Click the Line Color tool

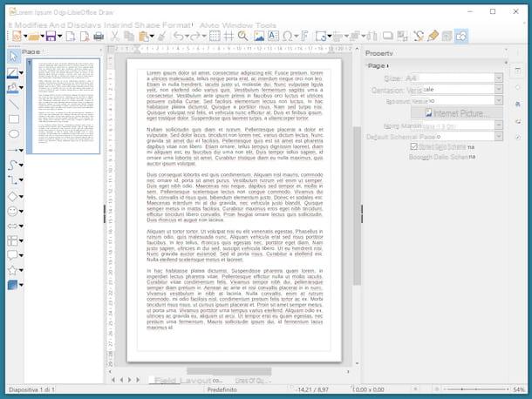(x=12, y=73)
